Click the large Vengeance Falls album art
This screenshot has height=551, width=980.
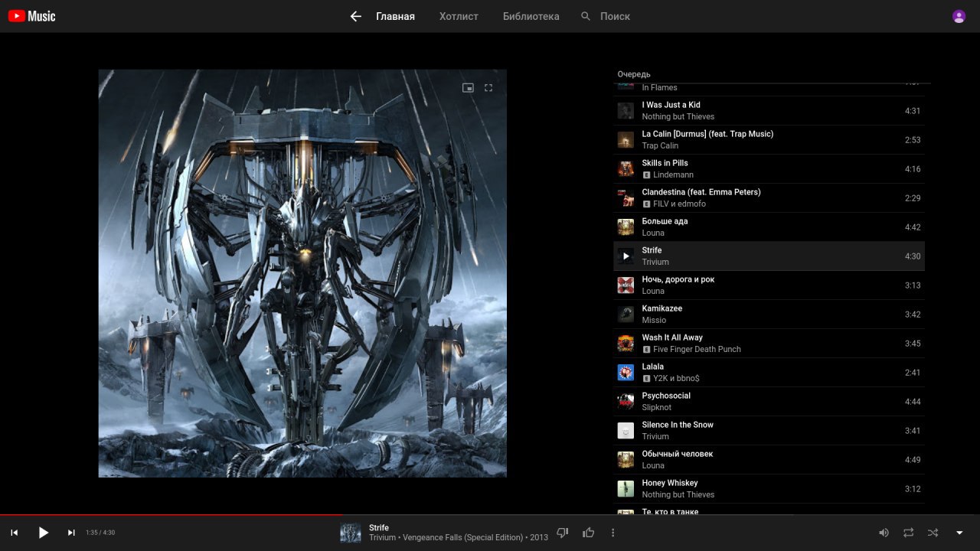(x=302, y=273)
